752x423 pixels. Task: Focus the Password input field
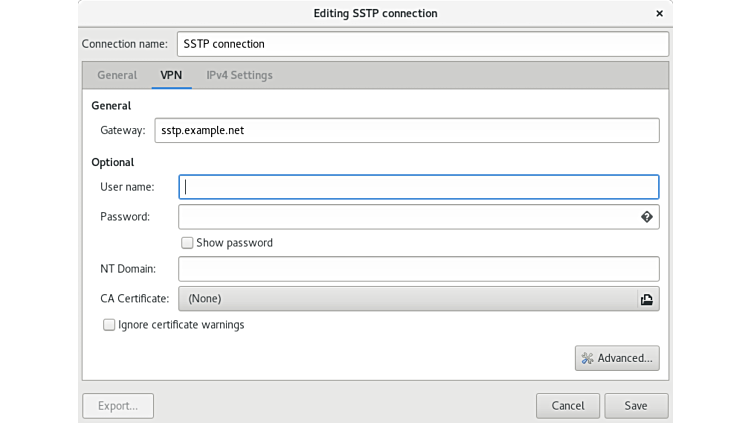(406, 217)
